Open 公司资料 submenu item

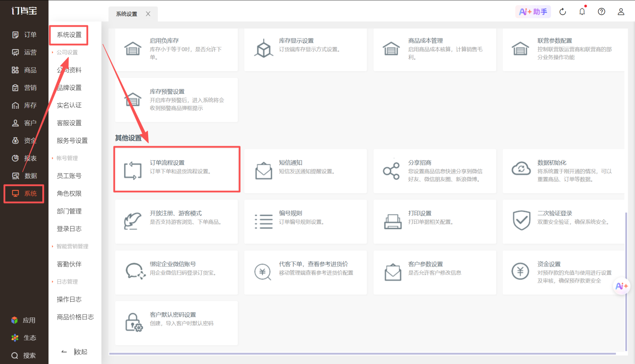(x=69, y=70)
